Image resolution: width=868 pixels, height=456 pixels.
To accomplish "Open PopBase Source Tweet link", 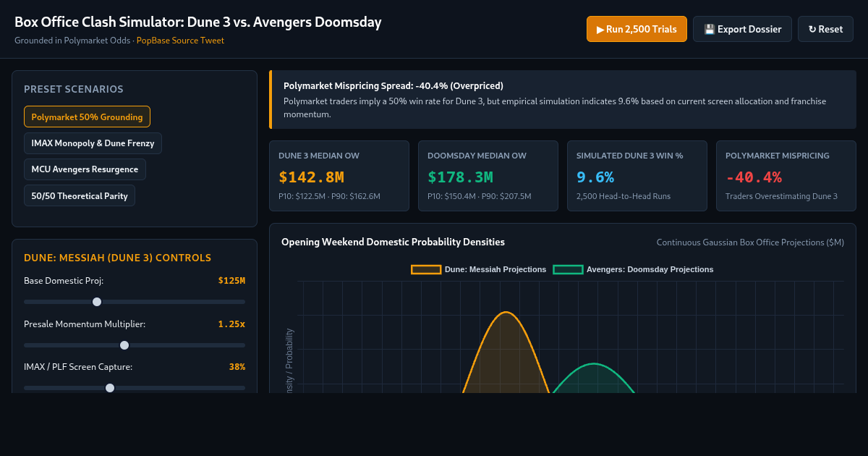I will pyautogui.click(x=180, y=41).
